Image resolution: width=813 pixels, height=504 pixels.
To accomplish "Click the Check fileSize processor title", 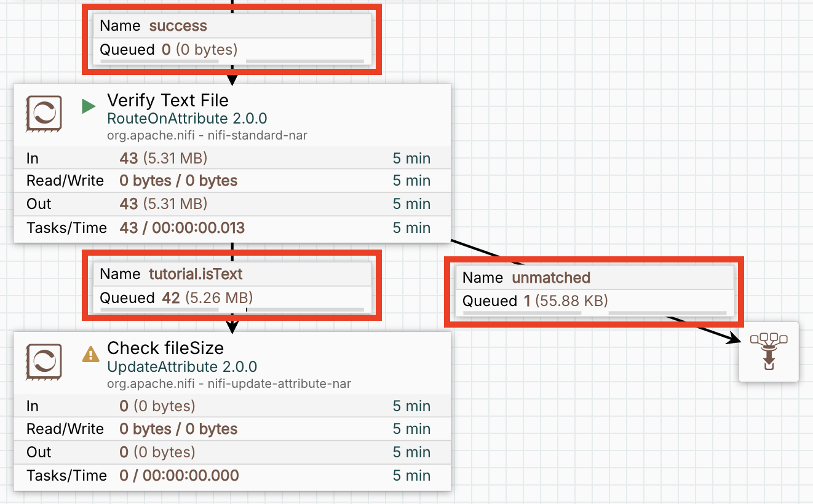I will [165, 348].
